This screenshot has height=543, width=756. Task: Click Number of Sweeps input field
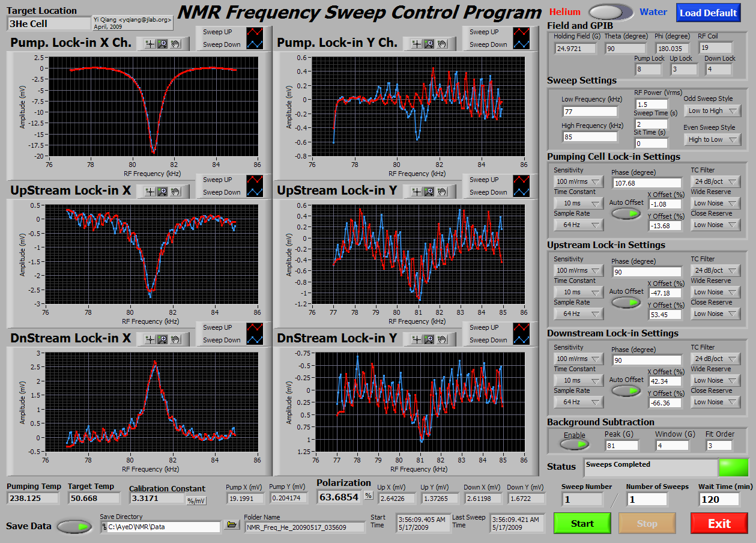647,499
